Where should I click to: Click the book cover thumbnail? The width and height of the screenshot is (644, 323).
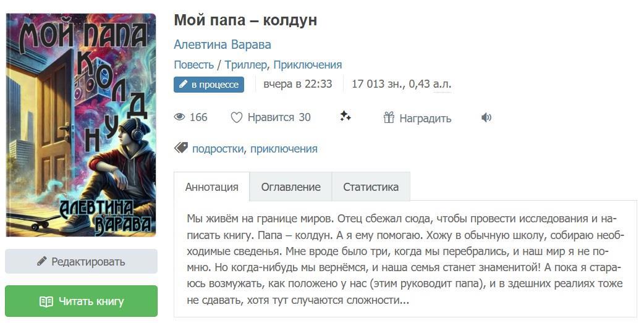[81, 124]
